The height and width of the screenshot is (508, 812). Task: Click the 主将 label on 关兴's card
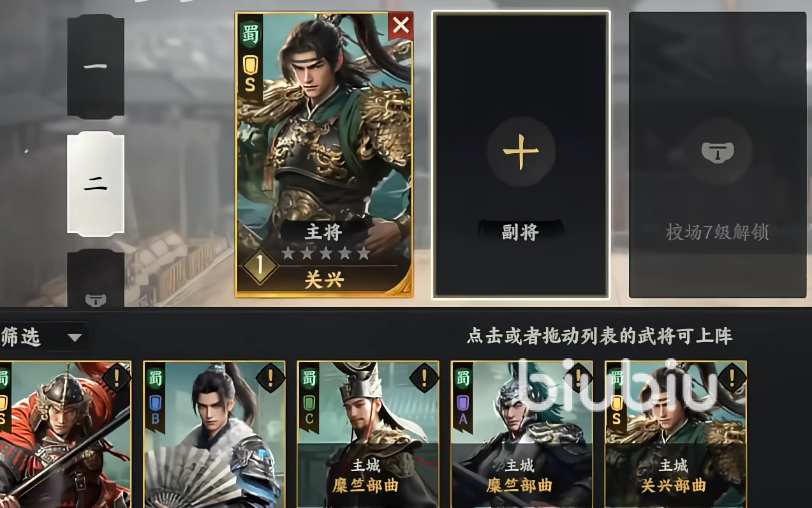(x=324, y=232)
